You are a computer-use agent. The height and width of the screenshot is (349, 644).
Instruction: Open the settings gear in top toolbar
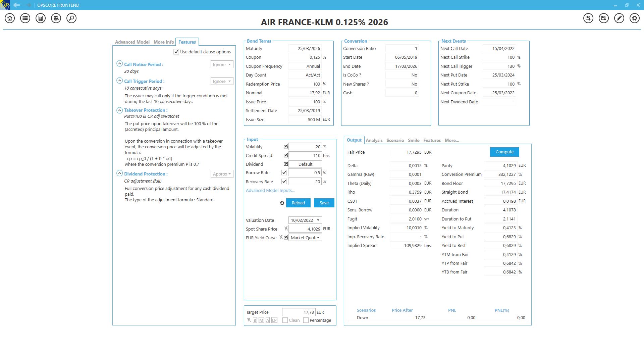[635, 18]
